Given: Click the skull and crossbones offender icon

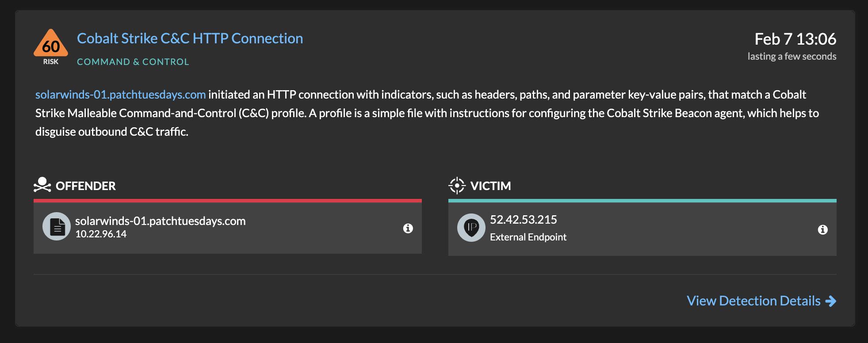Looking at the screenshot, I should click(42, 185).
